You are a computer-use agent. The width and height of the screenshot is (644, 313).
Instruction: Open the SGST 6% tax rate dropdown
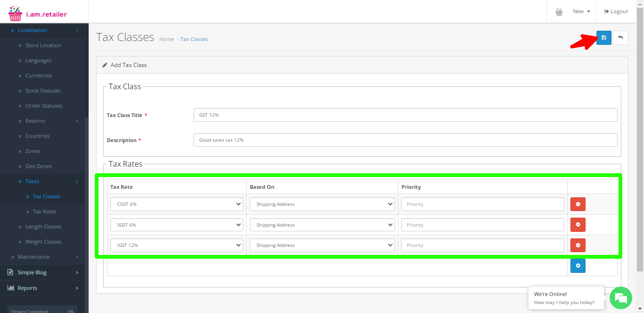tap(177, 225)
